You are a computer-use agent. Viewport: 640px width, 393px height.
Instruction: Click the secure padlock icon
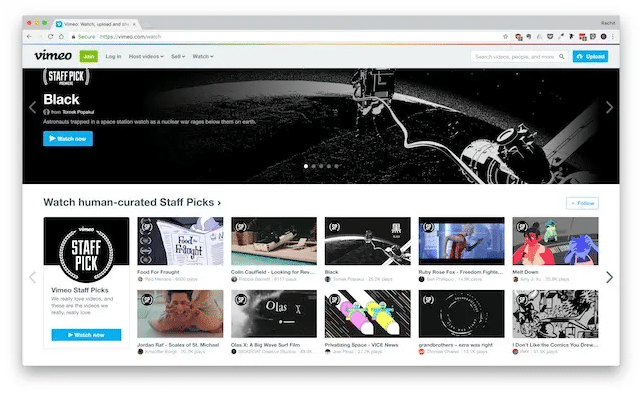pyautogui.click(x=73, y=36)
